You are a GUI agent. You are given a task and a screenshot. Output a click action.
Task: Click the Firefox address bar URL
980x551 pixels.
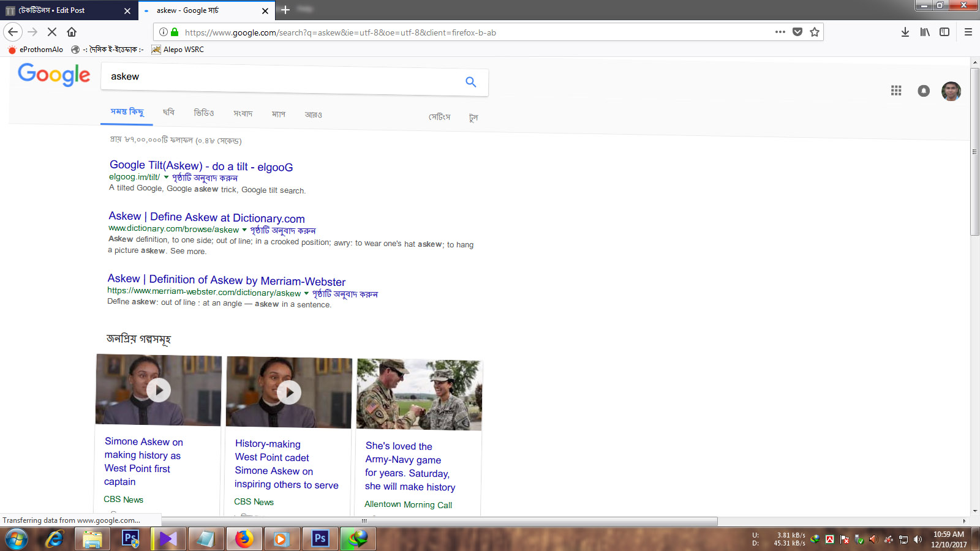point(340,32)
